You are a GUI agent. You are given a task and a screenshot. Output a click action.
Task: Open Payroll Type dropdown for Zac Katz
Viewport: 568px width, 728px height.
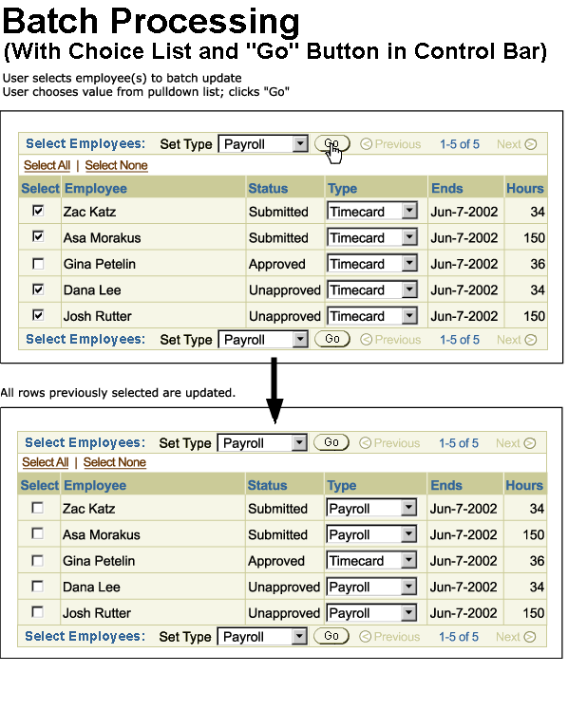pyautogui.click(x=371, y=509)
